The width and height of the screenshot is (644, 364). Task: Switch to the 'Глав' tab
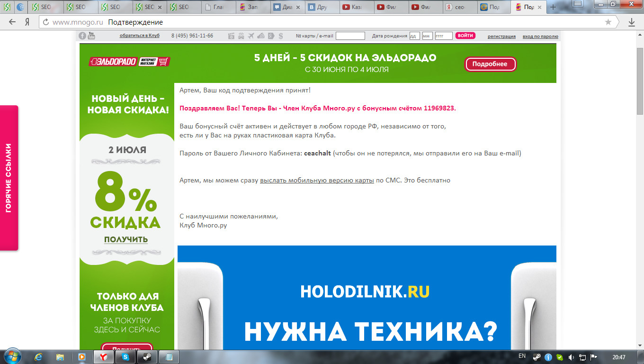(218, 7)
